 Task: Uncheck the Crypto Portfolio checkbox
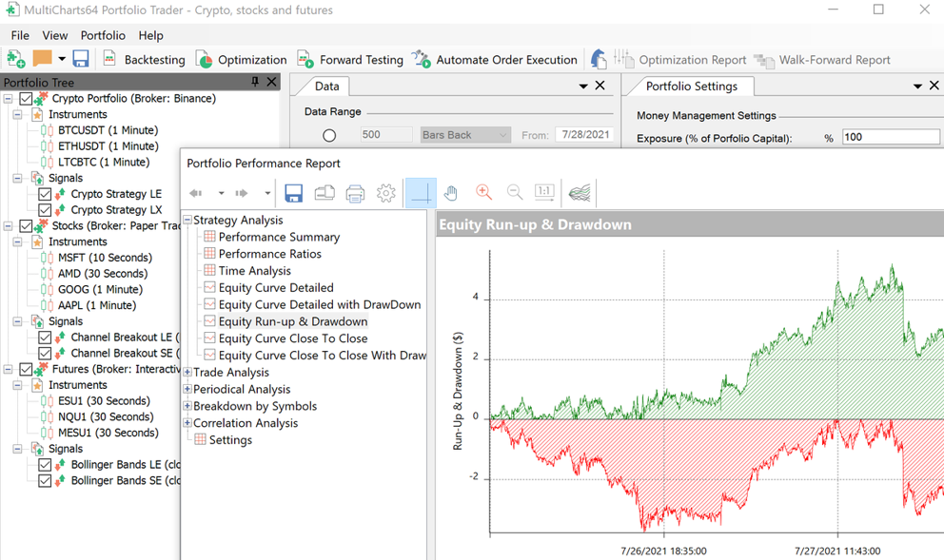[x=26, y=99]
